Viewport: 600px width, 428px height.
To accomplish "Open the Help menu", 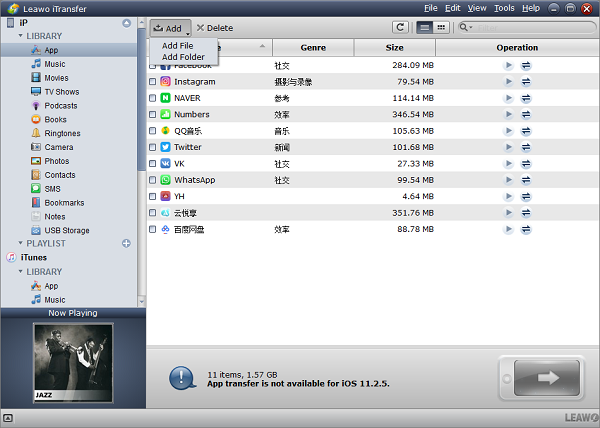I will pyautogui.click(x=531, y=8).
